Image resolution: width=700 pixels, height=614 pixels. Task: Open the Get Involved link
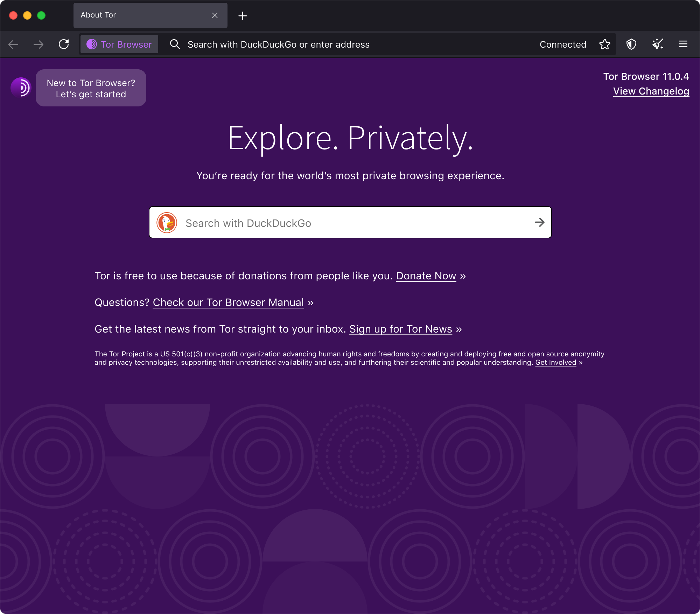click(x=556, y=362)
